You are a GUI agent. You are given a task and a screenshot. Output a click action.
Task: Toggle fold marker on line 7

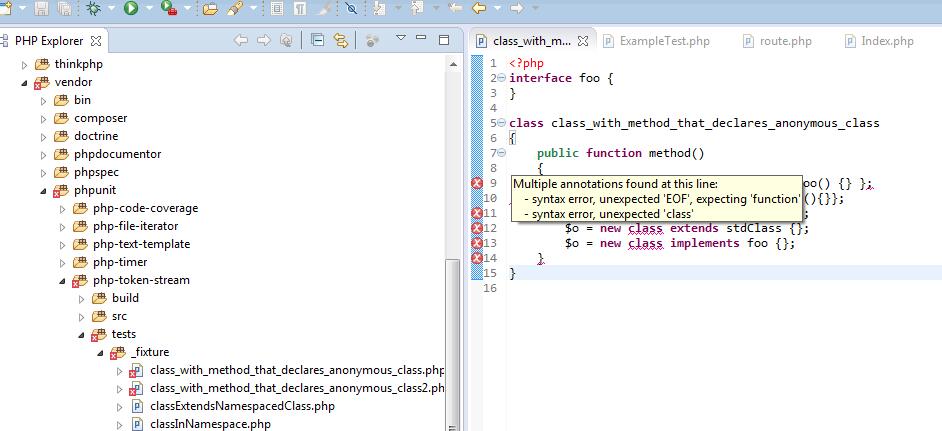tap(501, 154)
